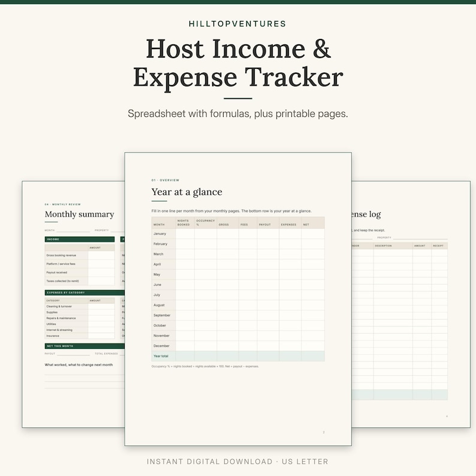Click the subtitle 'Spreadsheet with formulas, plus printable pages.'
Viewport: 476px width, 476px height.
(x=237, y=113)
